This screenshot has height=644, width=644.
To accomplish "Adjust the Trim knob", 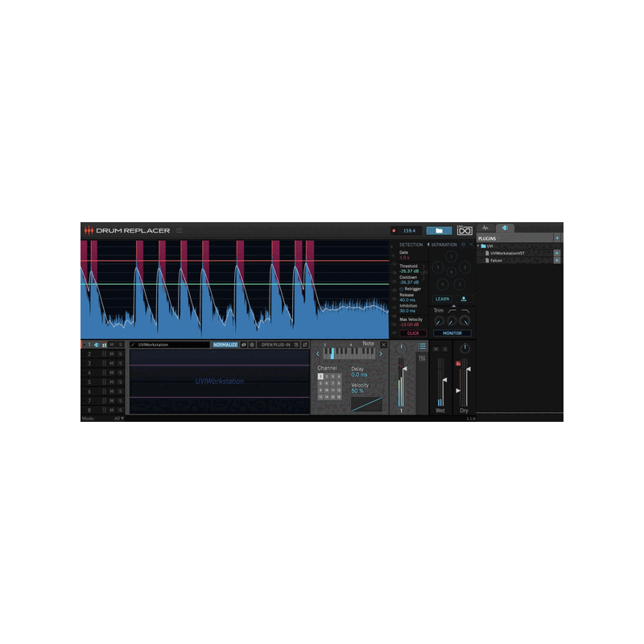I will pos(439,321).
